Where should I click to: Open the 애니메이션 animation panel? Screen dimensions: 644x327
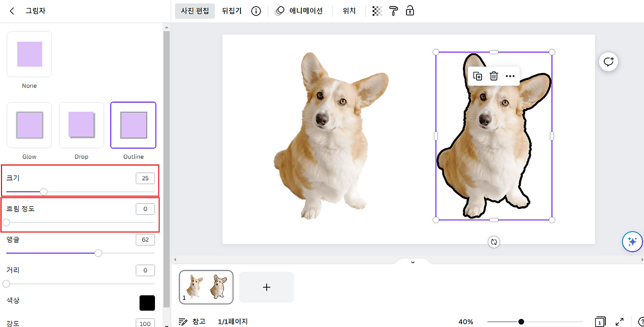[x=299, y=11]
